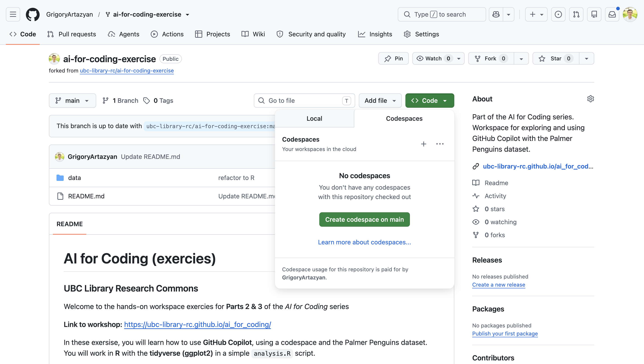Open the Releases section heading
Screen dimensions: 644x364
(487, 260)
